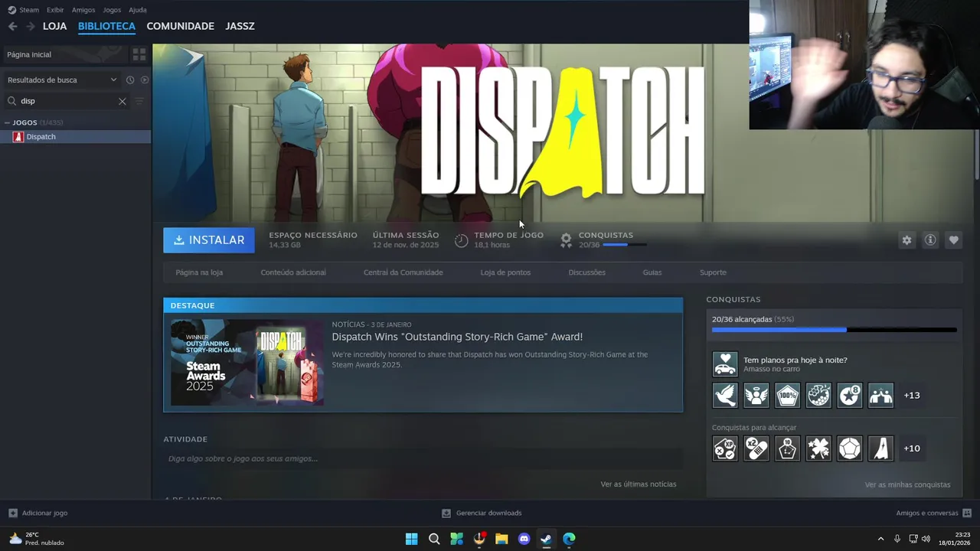Open Jogos menu
The image size is (980, 551).
coord(112,10)
